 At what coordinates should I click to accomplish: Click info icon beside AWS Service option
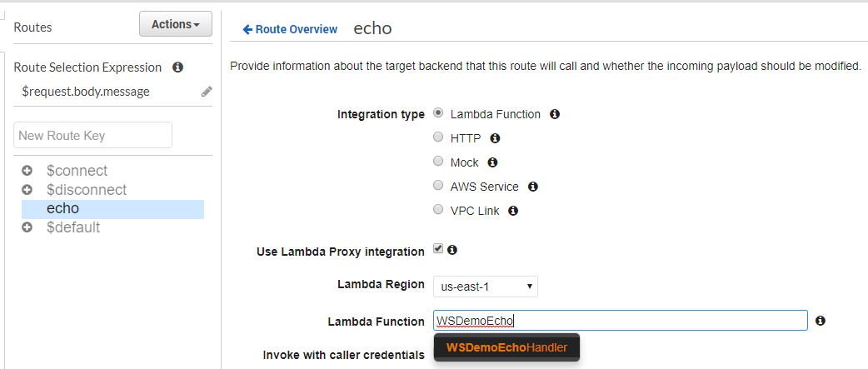point(533,187)
